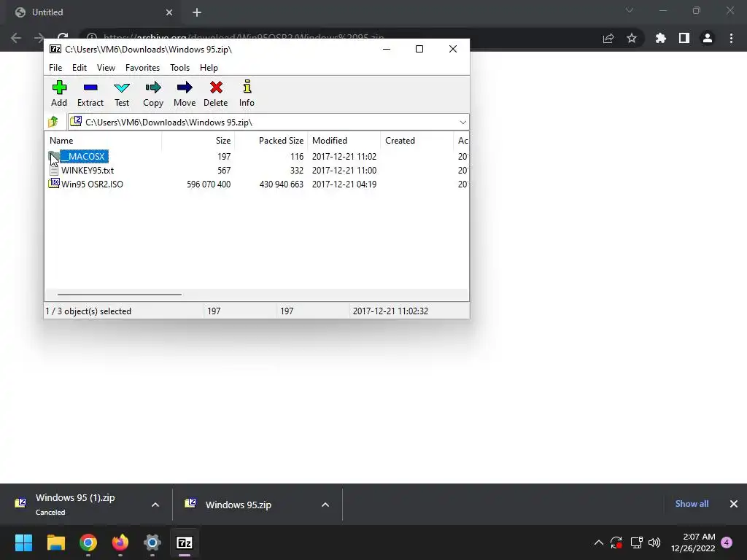Click the 7-Zip address path field
This screenshot has width=747, height=560.
pyautogui.click(x=268, y=122)
